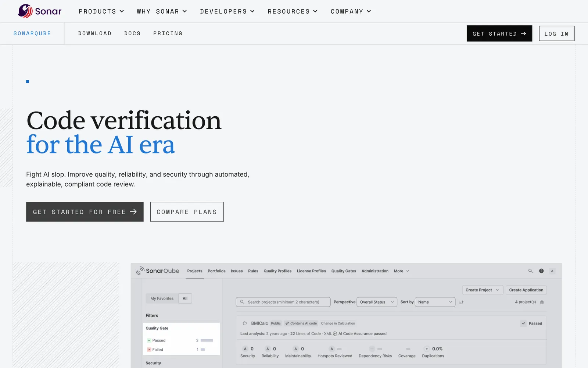Screen dimensions: 588x368
Task: Open the Projects tab
Action: click(x=195, y=271)
